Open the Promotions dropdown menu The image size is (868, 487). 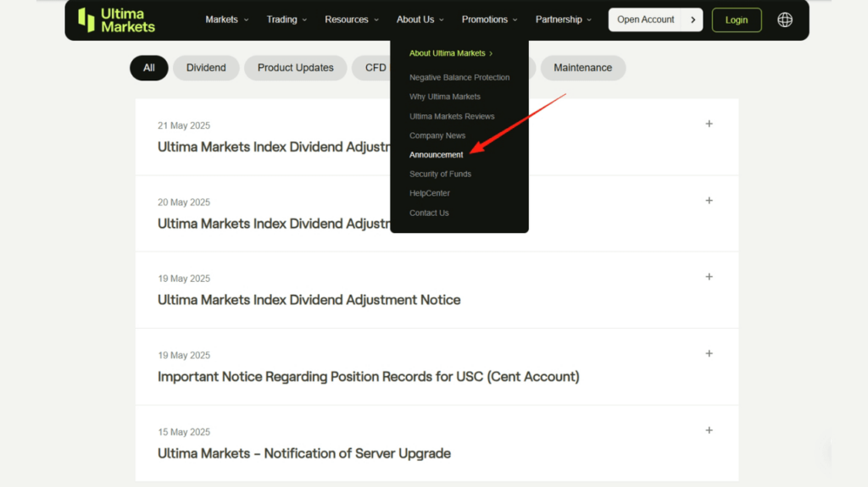pyautogui.click(x=489, y=19)
